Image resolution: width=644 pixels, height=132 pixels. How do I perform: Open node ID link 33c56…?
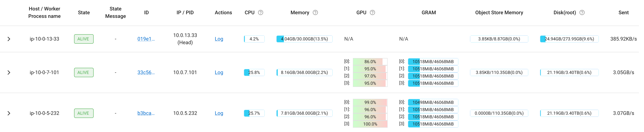point(146,72)
